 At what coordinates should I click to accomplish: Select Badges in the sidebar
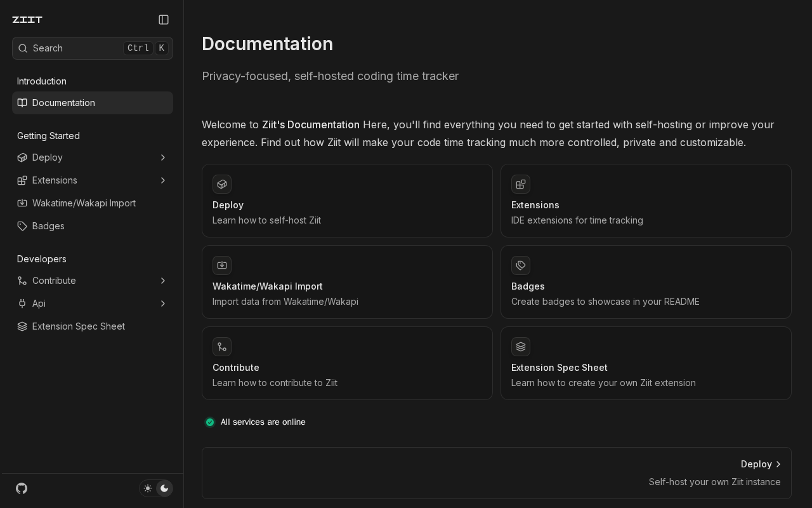point(93,226)
